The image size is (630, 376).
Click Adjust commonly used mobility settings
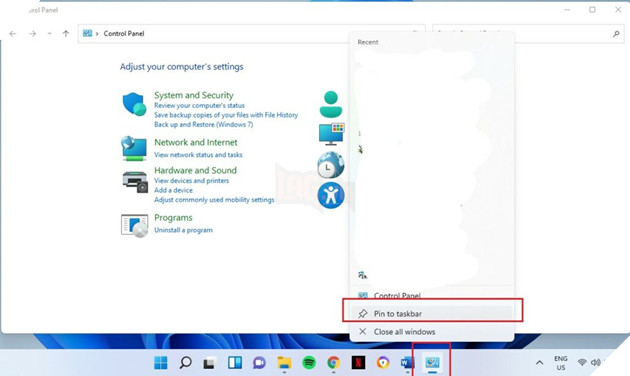(214, 200)
